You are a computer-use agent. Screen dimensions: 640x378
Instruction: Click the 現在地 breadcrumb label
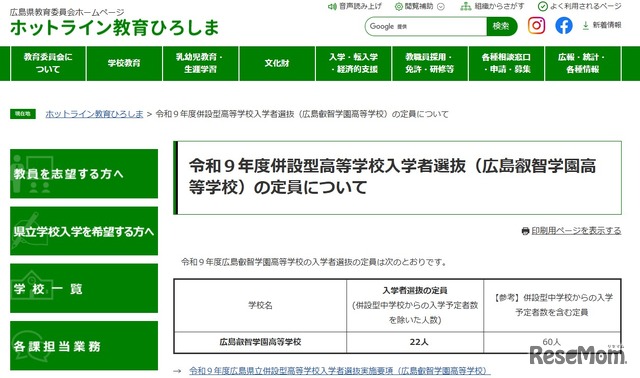pyautogui.click(x=23, y=114)
